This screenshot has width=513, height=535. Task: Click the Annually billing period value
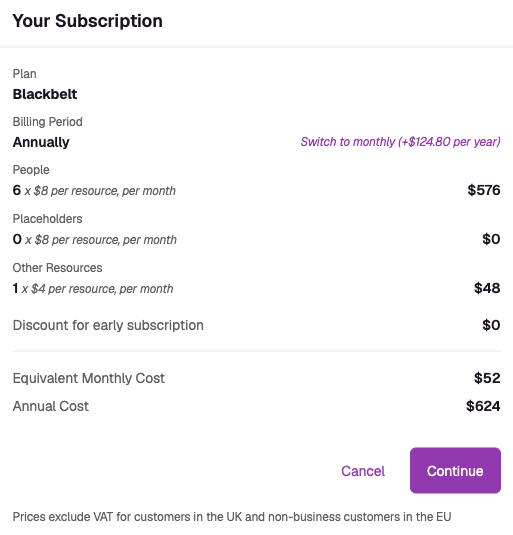(41, 142)
